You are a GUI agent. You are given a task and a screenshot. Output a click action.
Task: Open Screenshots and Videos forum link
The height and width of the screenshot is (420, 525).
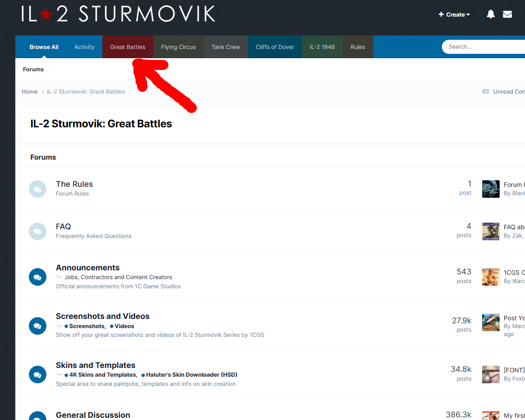(x=103, y=316)
